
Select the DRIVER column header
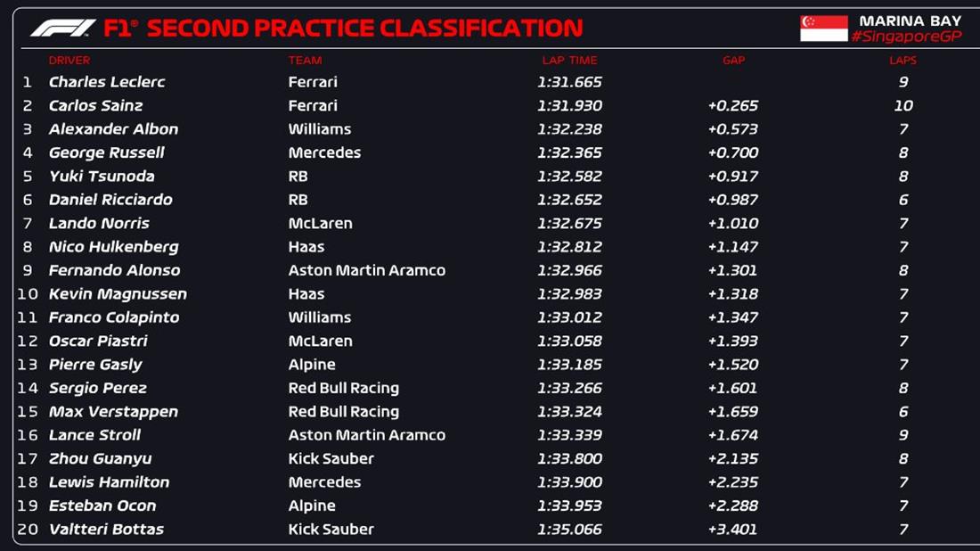[69, 61]
